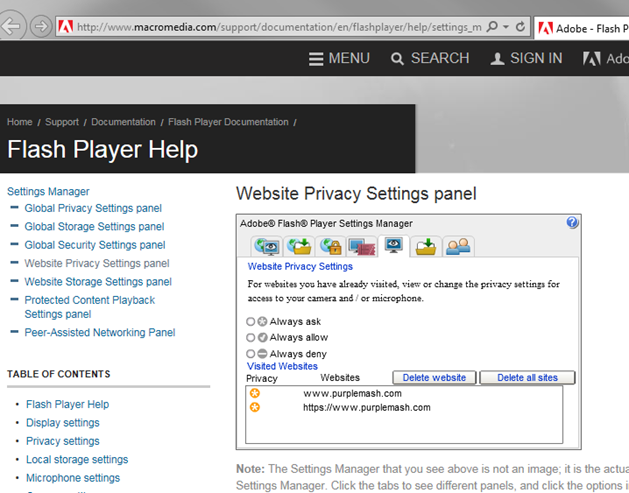629x493 pixels.
Task: Open Peer-Assisted Networking Panel link
Action: [100, 333]
